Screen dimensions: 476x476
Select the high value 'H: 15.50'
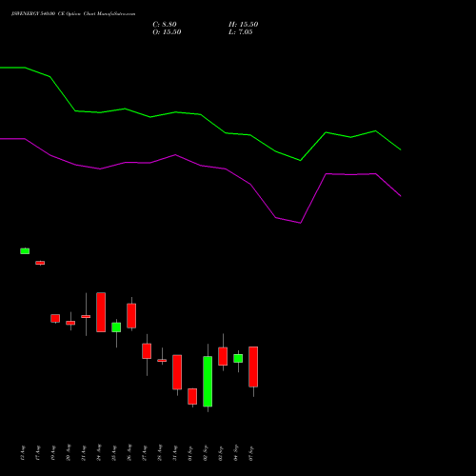pos(244,25)
